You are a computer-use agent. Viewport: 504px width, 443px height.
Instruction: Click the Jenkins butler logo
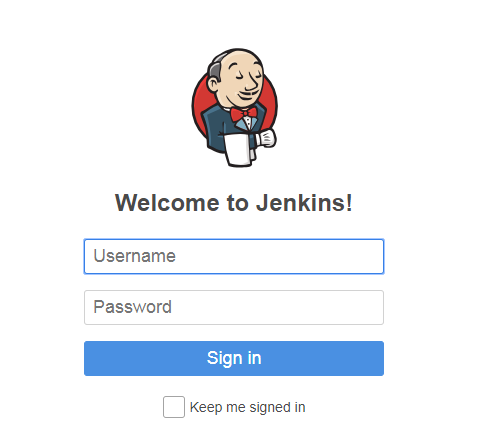click(234, 107)
